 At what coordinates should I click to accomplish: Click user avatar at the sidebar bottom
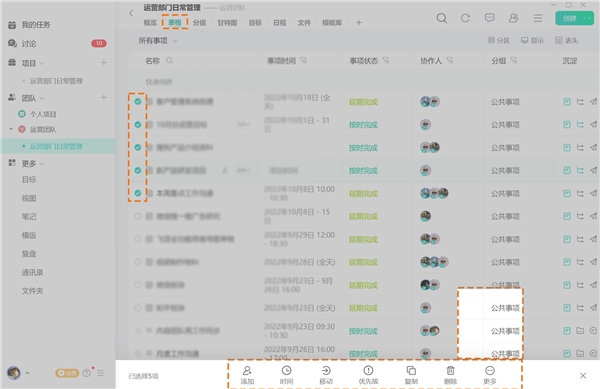[14, 373]
